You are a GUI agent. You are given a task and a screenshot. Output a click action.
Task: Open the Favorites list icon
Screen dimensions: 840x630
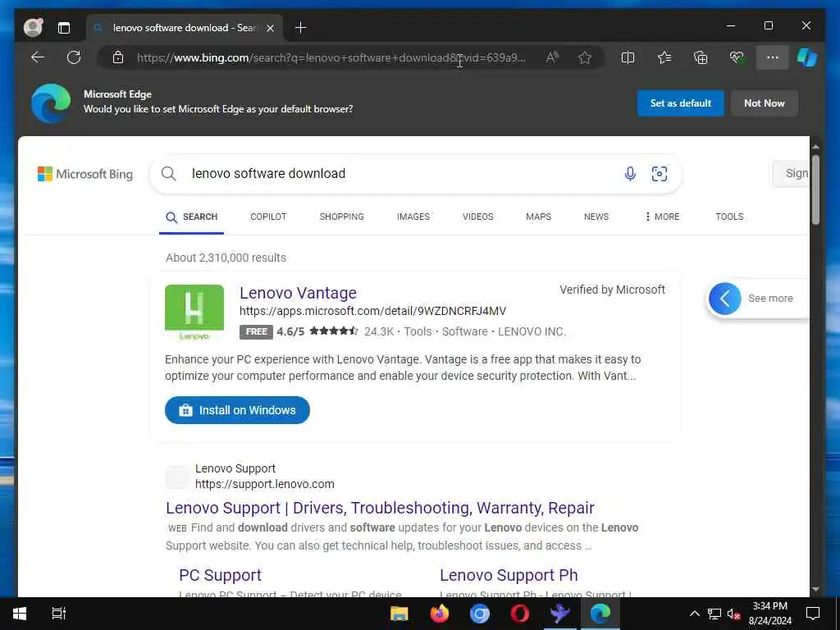click(x=664, y=57)
